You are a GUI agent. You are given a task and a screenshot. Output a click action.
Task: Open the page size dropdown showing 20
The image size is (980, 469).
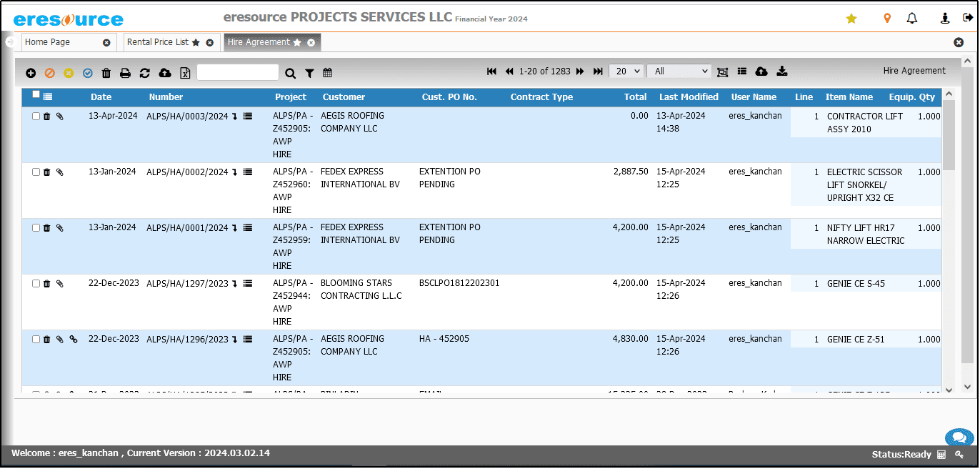click(626, 71)
